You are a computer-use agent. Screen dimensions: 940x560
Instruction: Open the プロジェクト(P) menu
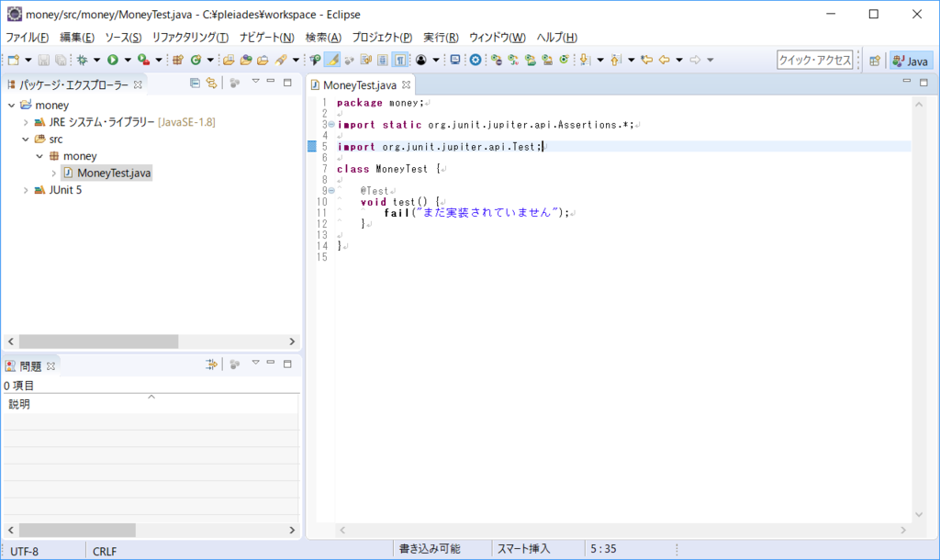[x=382, y=37]
